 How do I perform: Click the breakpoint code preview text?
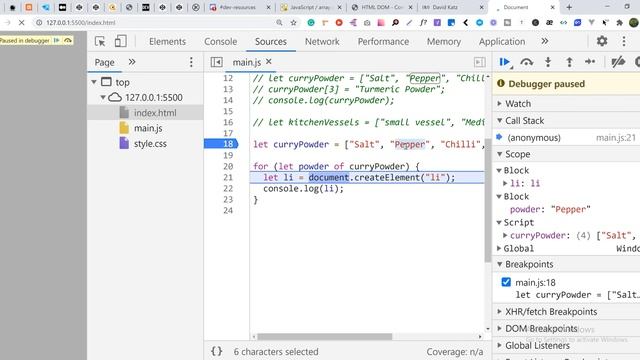(577, 295)
